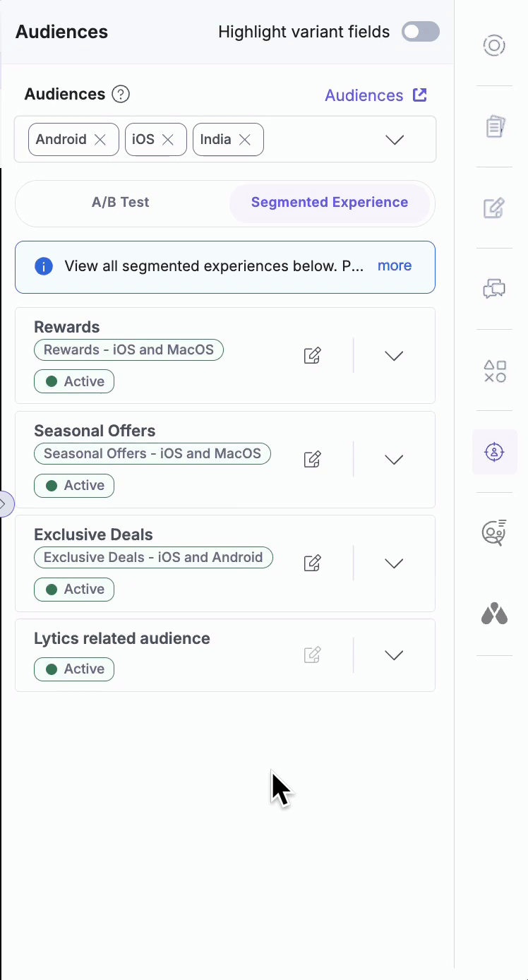Click the Audiences help question mark

tap(120, 94)
